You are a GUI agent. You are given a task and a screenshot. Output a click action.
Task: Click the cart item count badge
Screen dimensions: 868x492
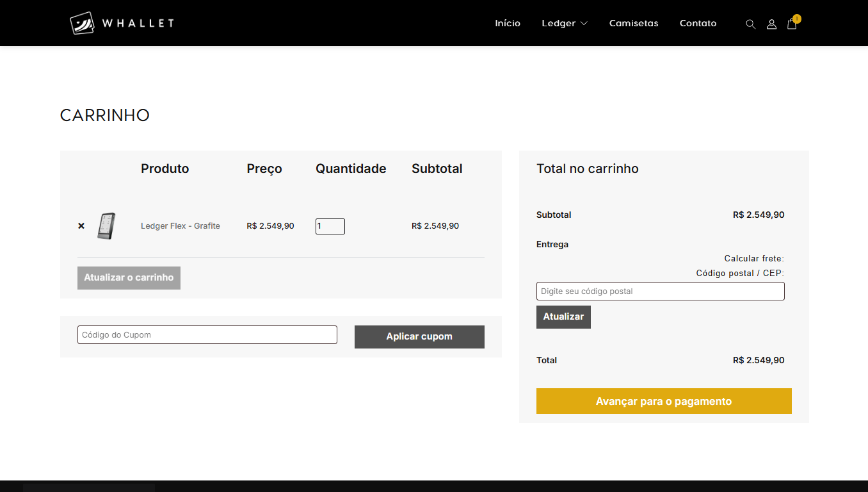tap(797, 18)
